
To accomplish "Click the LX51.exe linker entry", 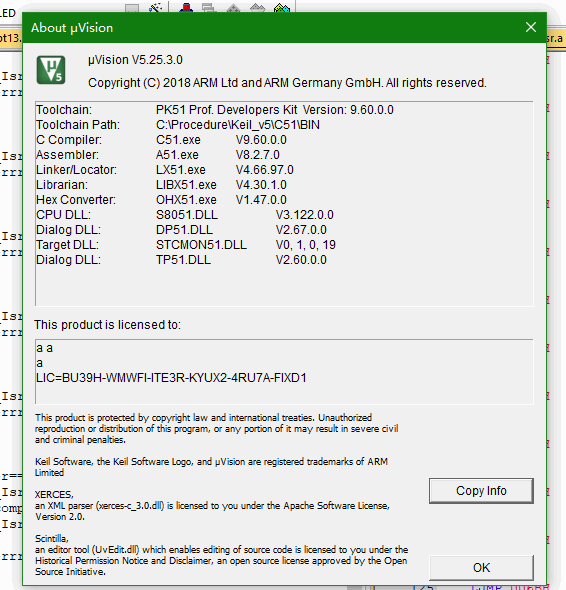I will pyautogui.click(x=181, y=170).
